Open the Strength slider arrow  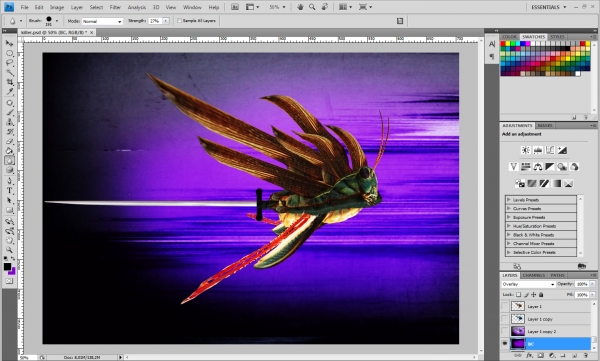point(166,21)
